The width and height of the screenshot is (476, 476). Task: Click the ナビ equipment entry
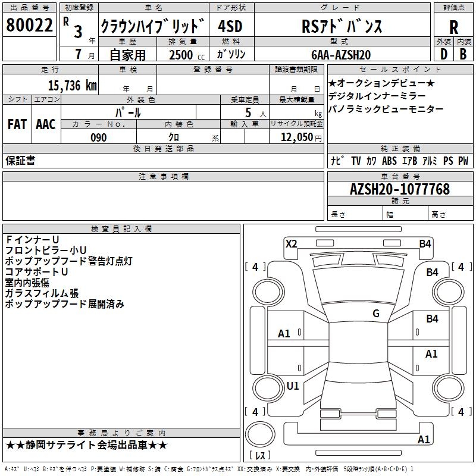[x=337, y=161]
